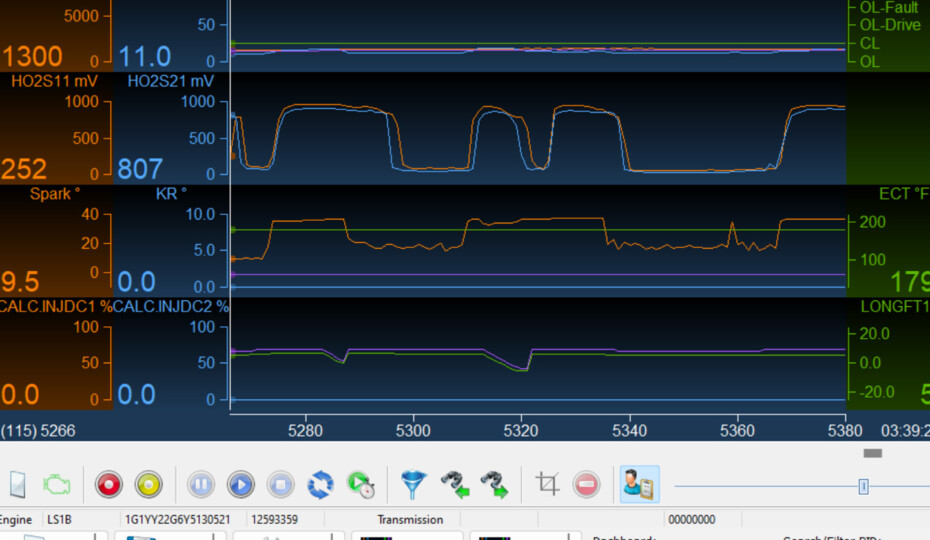The width and height of the screenshot is (930, 540).
Task: Click the ECT °F channel label
Action: click(903, 194)
